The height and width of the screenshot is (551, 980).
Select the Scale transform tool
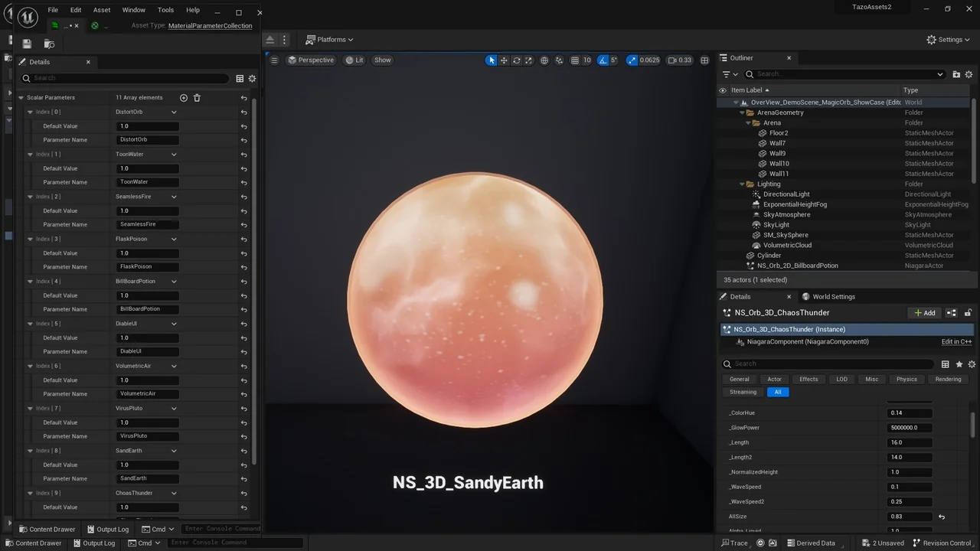(x=528, y=60)
